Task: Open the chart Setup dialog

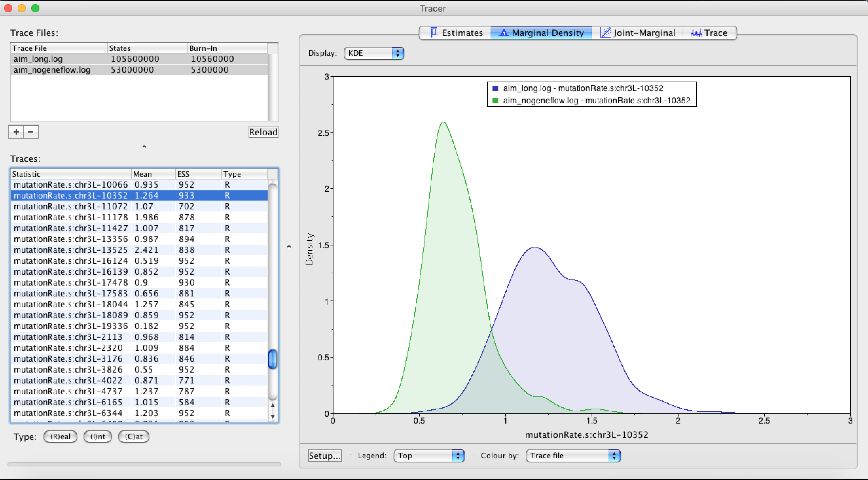Action: pyautogui.click(x=324, y=456)
